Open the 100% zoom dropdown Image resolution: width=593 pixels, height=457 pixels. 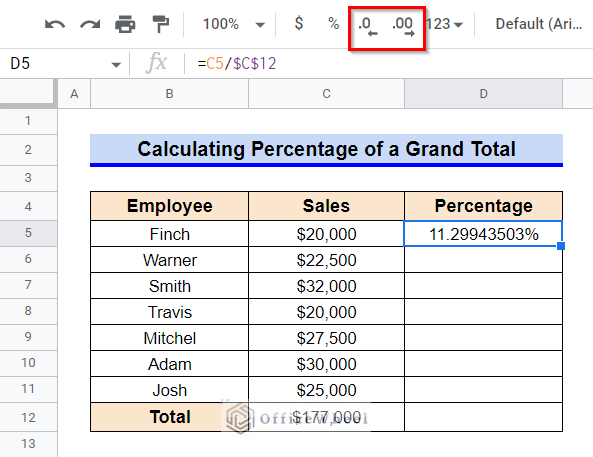tap(233, 24)
